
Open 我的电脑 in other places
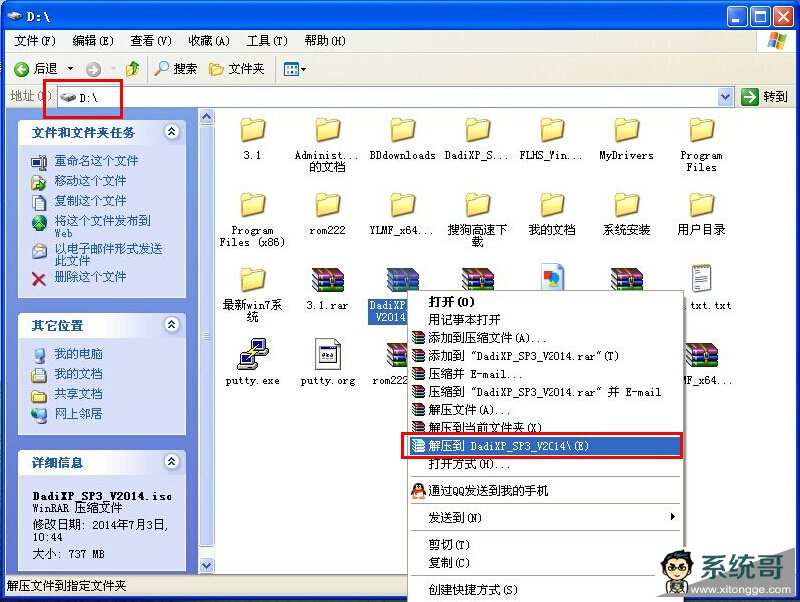tap(78, 354)
